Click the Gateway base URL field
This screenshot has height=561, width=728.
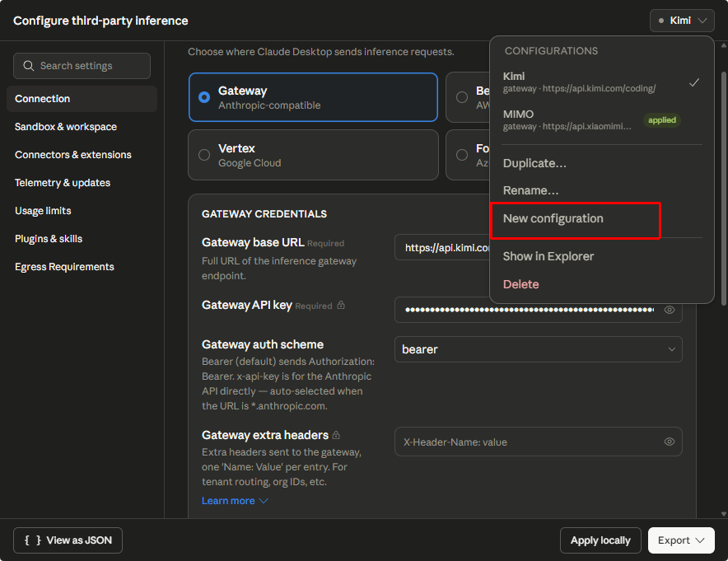tap(442, 247)
